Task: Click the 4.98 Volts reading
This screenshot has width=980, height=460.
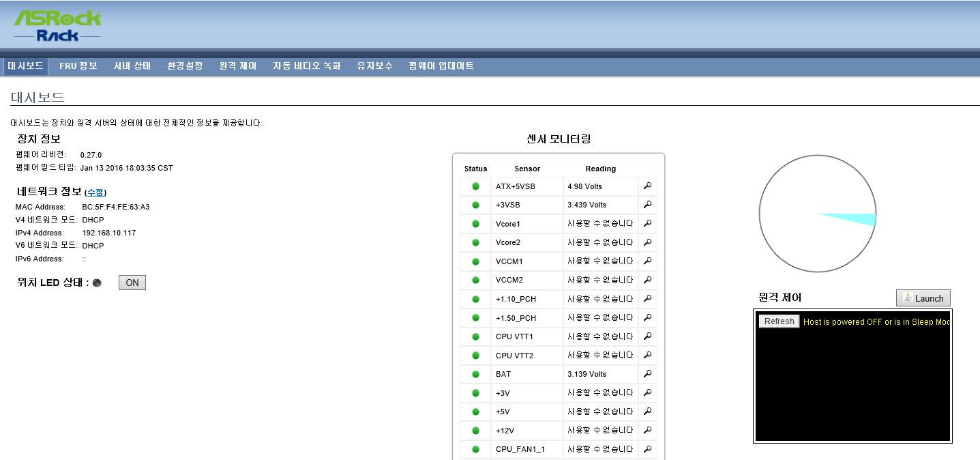Action: point(584,186)
